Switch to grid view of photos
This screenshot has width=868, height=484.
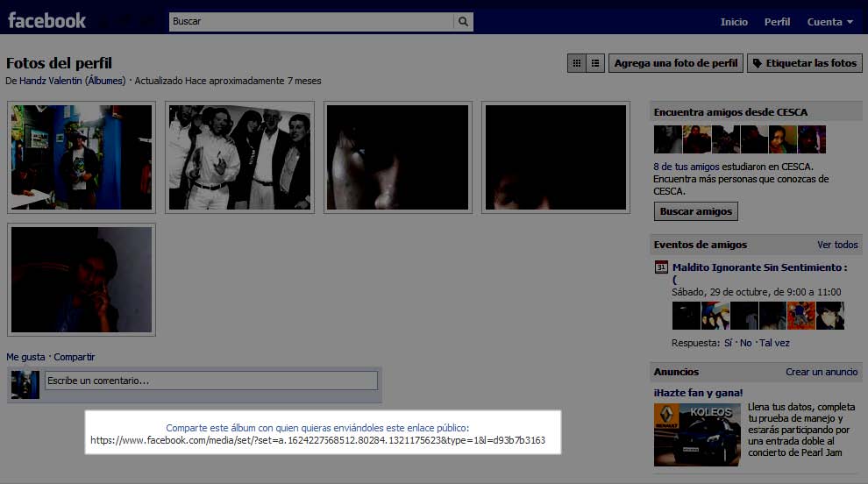point(577,63)
